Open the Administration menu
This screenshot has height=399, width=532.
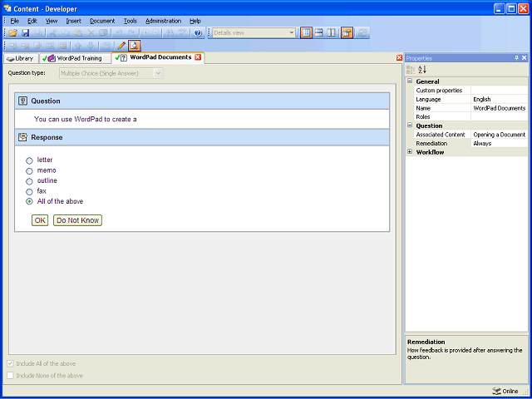point(163,21)
